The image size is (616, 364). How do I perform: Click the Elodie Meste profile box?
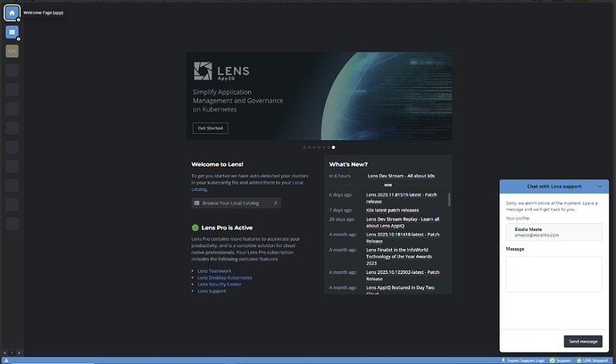point(554,232)
